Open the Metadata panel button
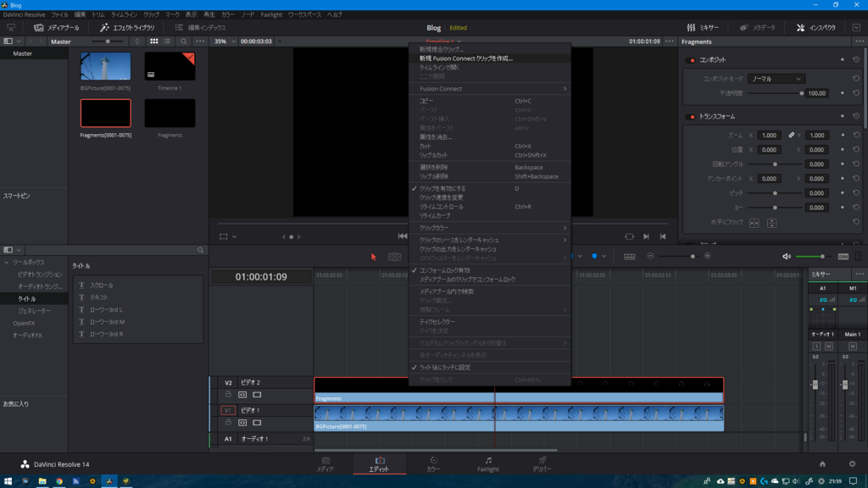Screen dimensions: 868x488 point(757,28)
